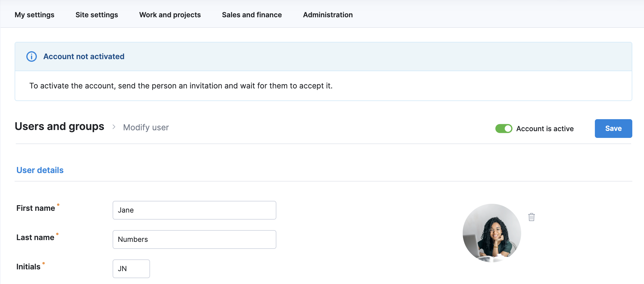
Task: Open Work and projects
Action: (170, 15)
